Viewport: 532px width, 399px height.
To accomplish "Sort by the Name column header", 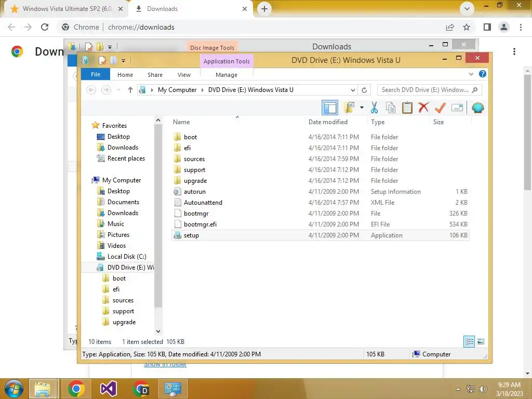I will pyautogui.click(x=181, y=122).
